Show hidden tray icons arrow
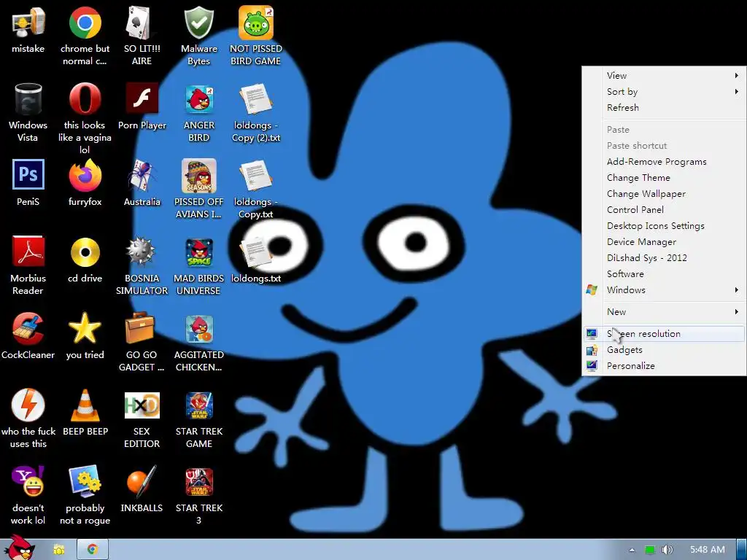This screenshot has height=560, width=747. 632,550
